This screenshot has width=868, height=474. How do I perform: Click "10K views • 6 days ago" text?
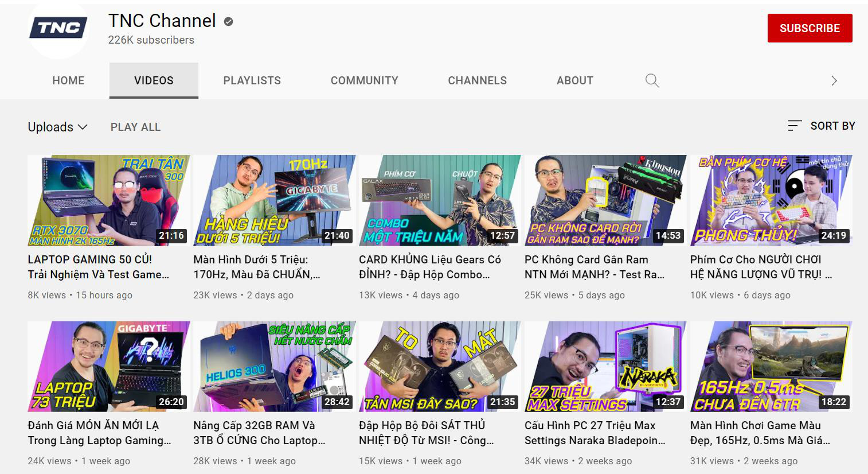click(x=740, y=295)
